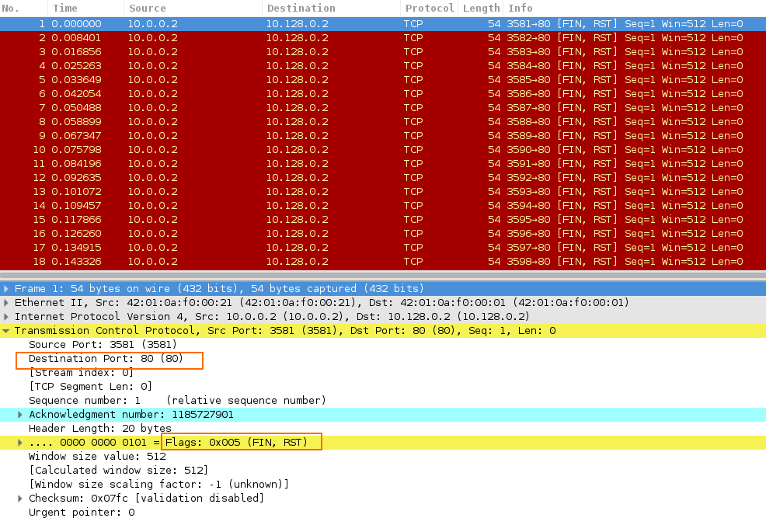Sort by the Length column header
This screenshot has height=532, width=766.
(x=481, y=8)
